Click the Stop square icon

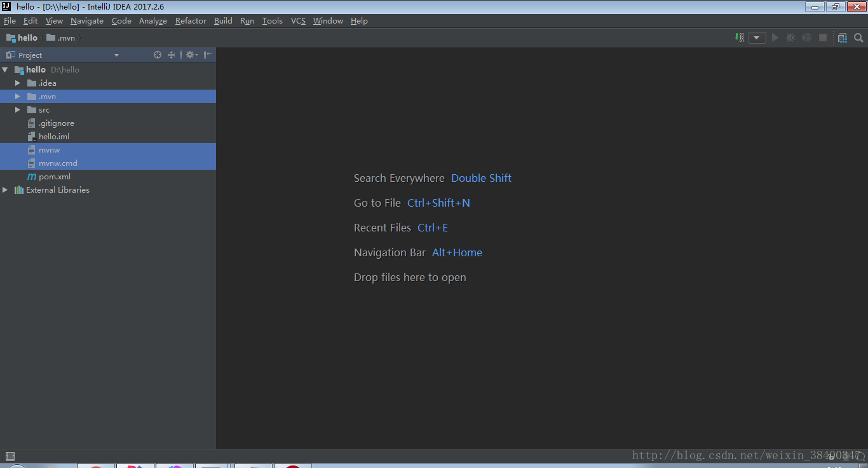tap(823, 38)
